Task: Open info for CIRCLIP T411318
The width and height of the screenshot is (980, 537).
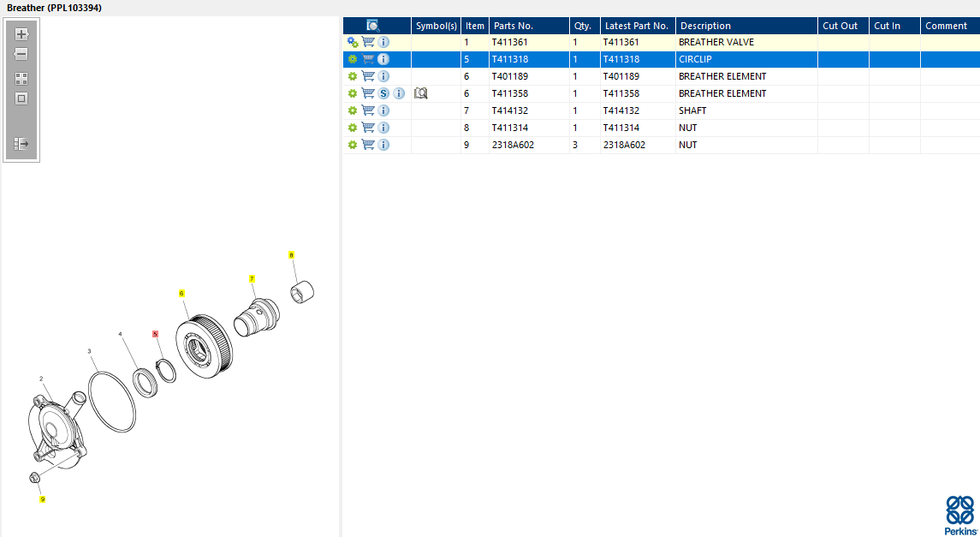Action: [x=383, y=59]
